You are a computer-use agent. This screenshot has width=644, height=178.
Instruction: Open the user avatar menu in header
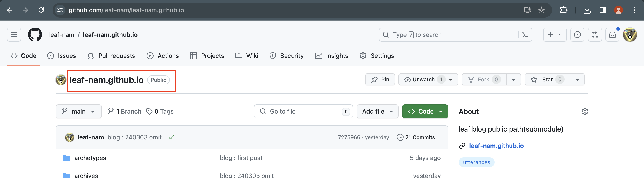(630, 35)
